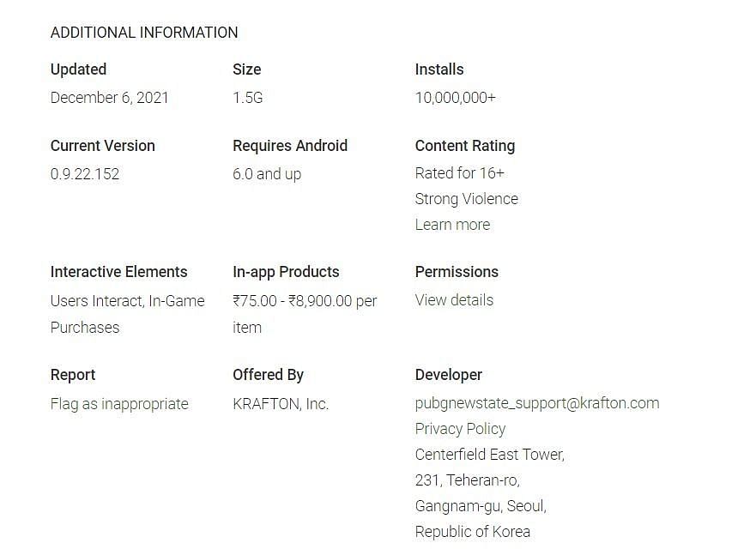Select the KRAFTON, Inc. publisher name
The height and width of the screenshot is (555, 756).
[x=281, y=404]
